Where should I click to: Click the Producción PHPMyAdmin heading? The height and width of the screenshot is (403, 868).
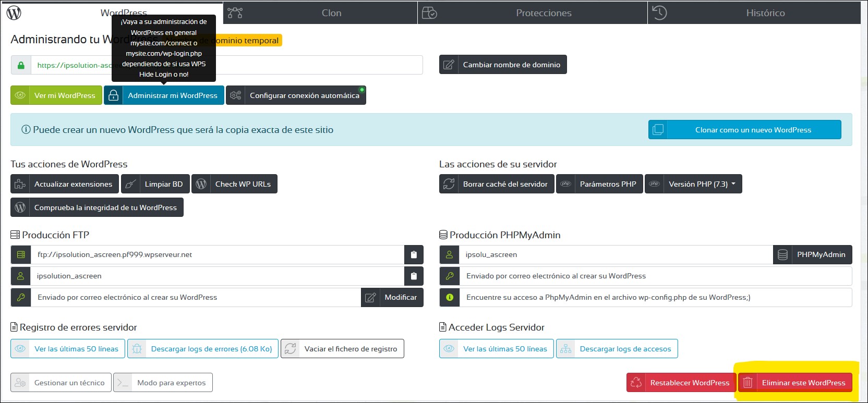click(x=500, y=235)
